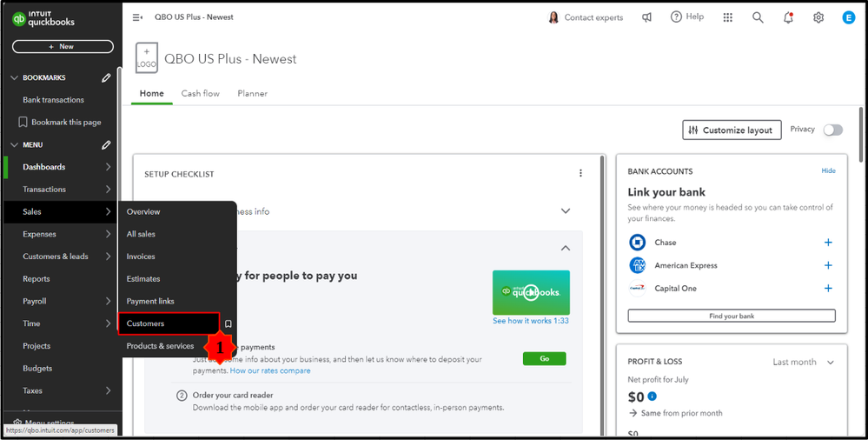The image size is (868, 440).
Task: Click Find your bank button
Action: tap(732, 316)
